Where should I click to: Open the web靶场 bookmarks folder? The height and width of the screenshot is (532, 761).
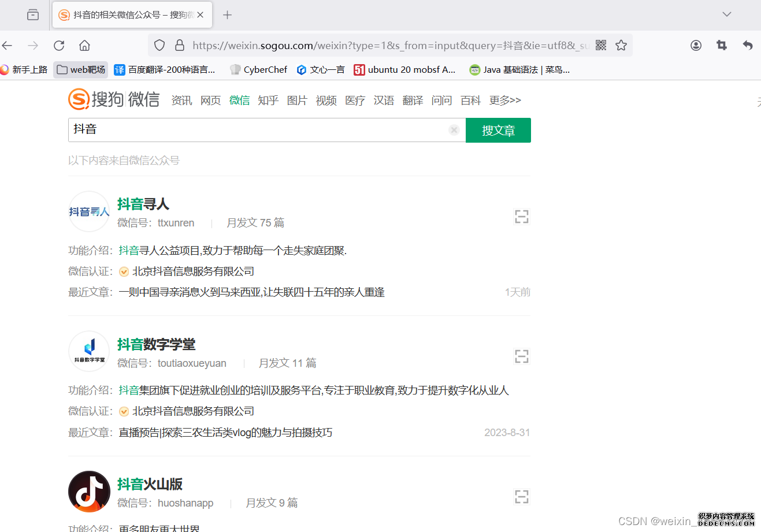click(81, 70)
